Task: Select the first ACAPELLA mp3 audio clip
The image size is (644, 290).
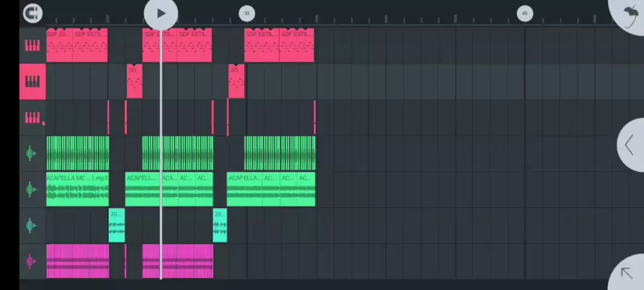Action: [77, 190]
